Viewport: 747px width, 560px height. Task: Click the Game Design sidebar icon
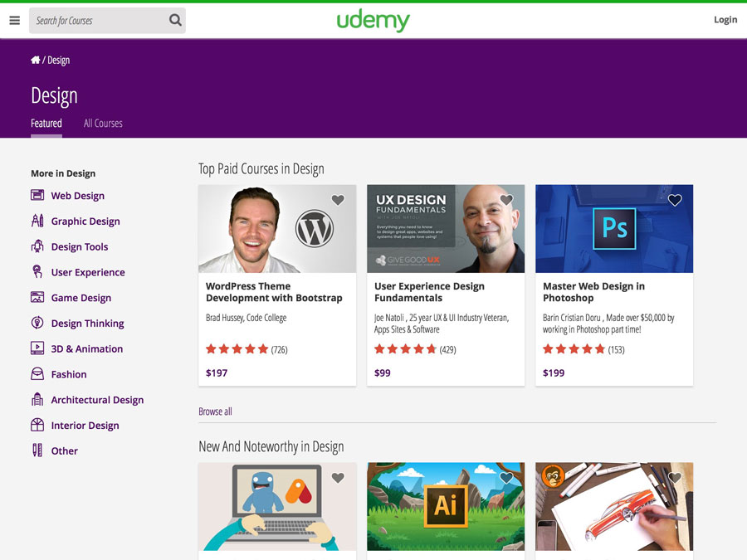pyautogui.click(x=37, y=298)
